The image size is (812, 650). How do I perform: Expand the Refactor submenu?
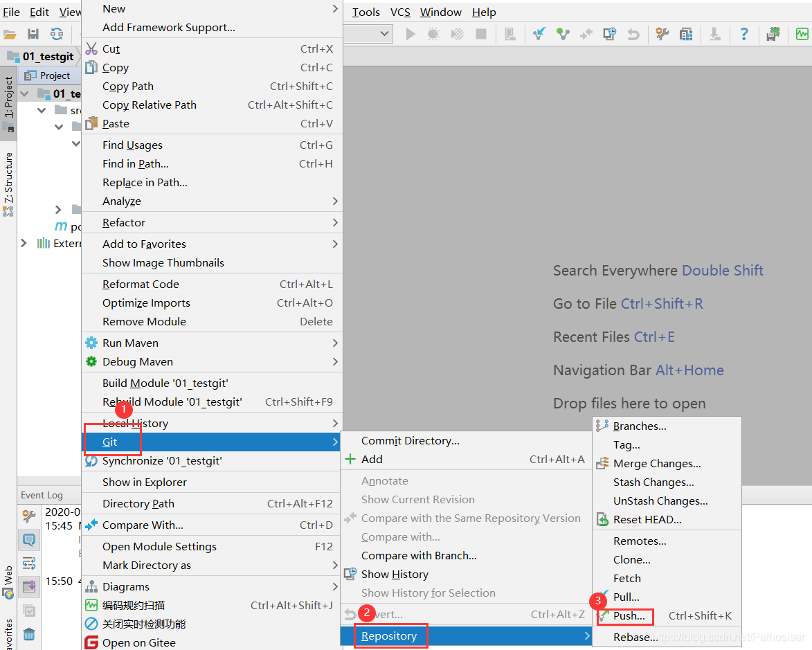(x=212, y=223)
